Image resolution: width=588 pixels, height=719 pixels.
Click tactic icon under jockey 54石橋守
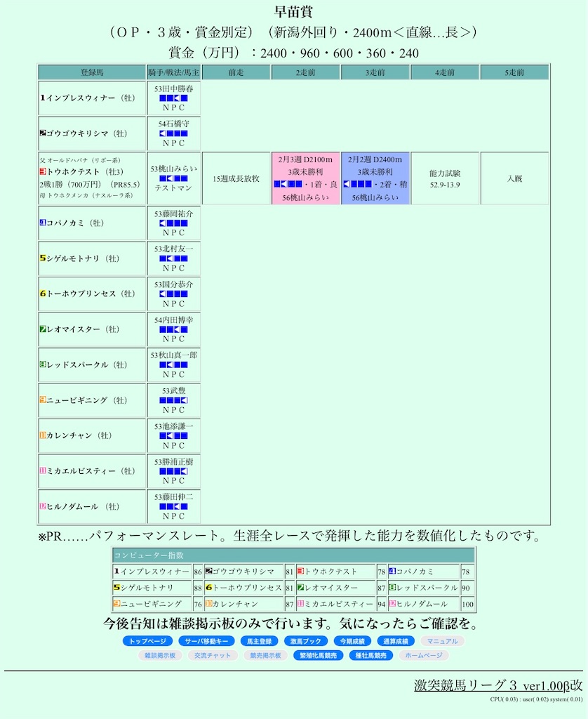174,133
